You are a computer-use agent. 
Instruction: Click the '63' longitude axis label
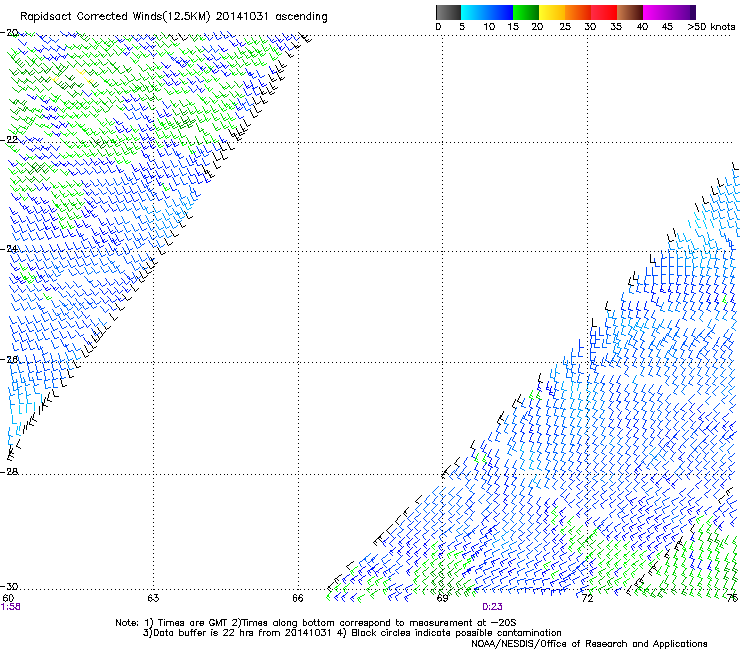coord(153,598)
